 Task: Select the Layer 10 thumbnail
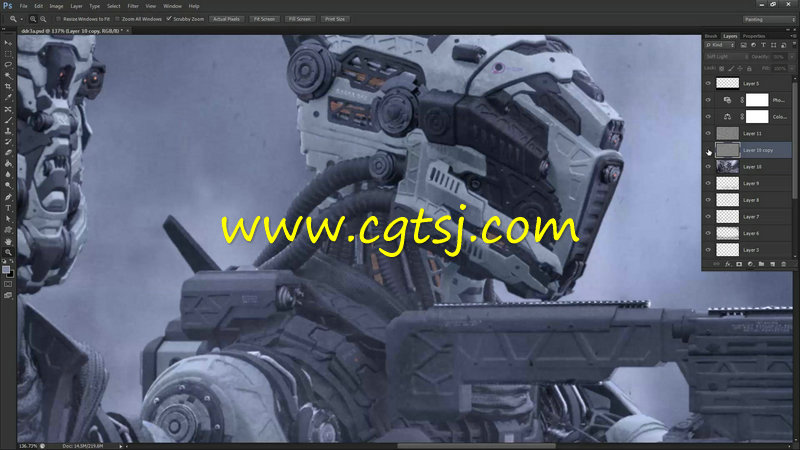(x=727, y=166)
